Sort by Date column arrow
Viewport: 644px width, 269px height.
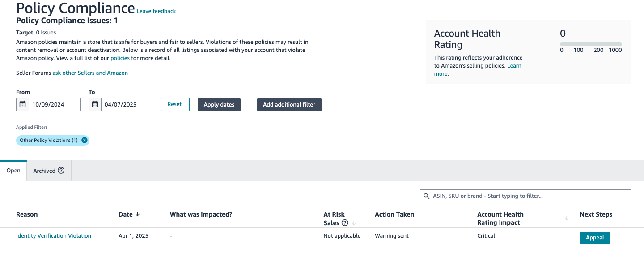tap(137, 214)
